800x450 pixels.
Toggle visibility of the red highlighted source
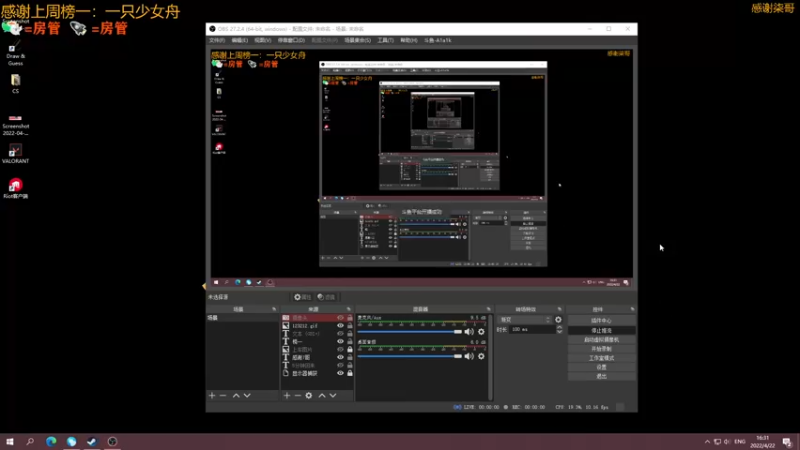(x=340, y=317)
